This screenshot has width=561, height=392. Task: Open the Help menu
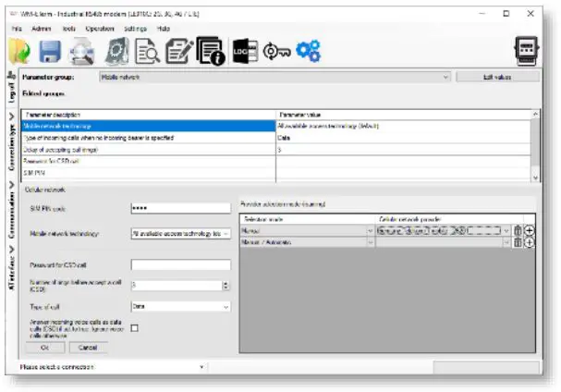tap(164, 29)
